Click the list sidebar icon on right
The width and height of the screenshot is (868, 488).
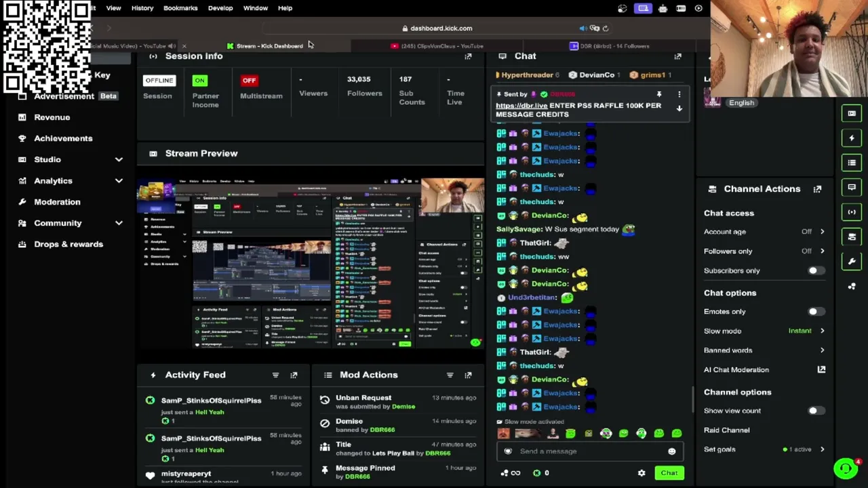click(x=852, y=163)
